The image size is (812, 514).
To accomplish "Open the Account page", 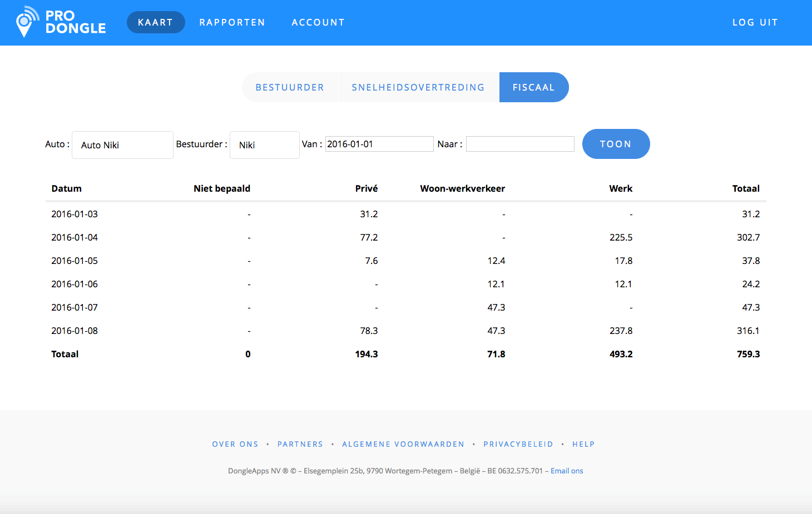I will [318, 22].
